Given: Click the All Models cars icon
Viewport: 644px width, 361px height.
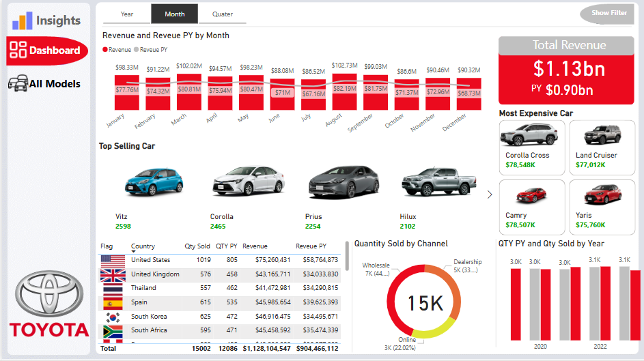Looking at the screenshot, I should point(18,83).
